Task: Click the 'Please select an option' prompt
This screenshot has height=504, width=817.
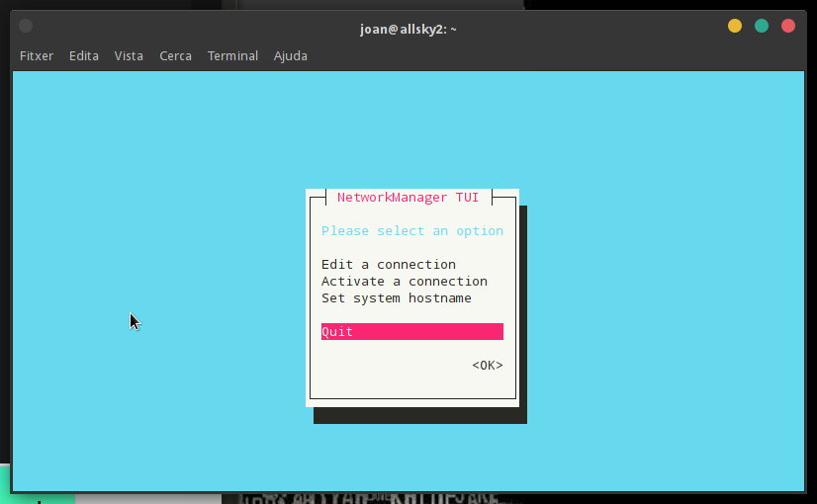Action: 412,230
